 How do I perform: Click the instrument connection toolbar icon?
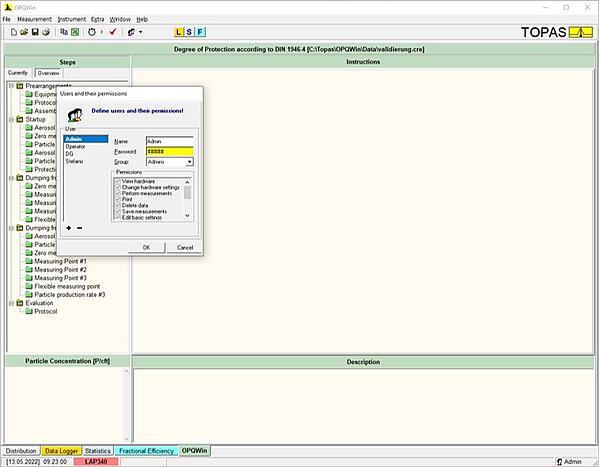(131, 32)
